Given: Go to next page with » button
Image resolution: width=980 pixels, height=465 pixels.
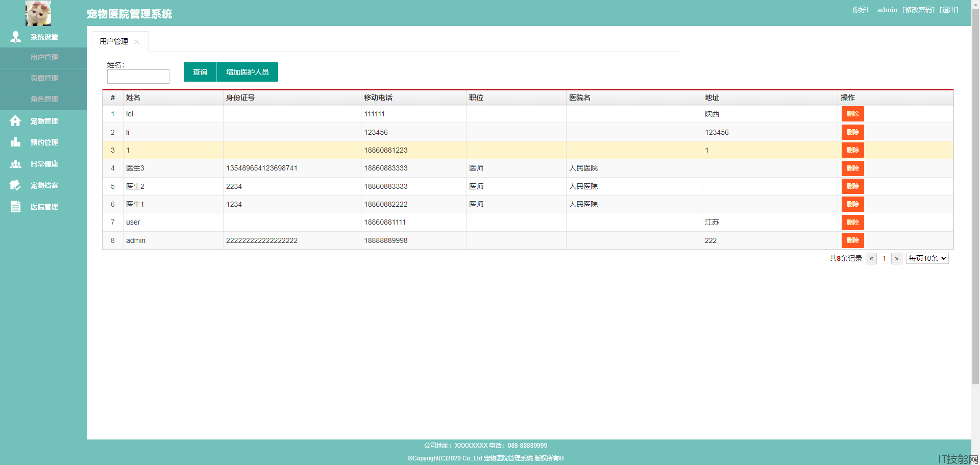Looking at the screenshot, I should tap(896, 258).
